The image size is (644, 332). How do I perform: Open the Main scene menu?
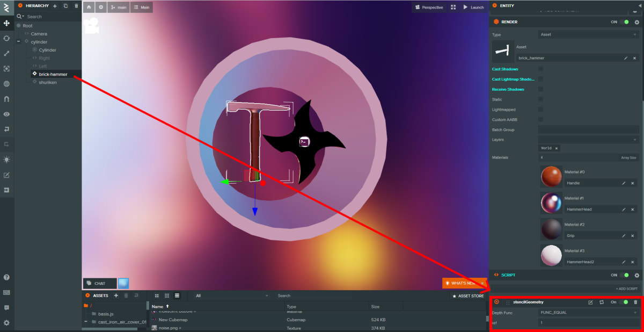[142, 7]
